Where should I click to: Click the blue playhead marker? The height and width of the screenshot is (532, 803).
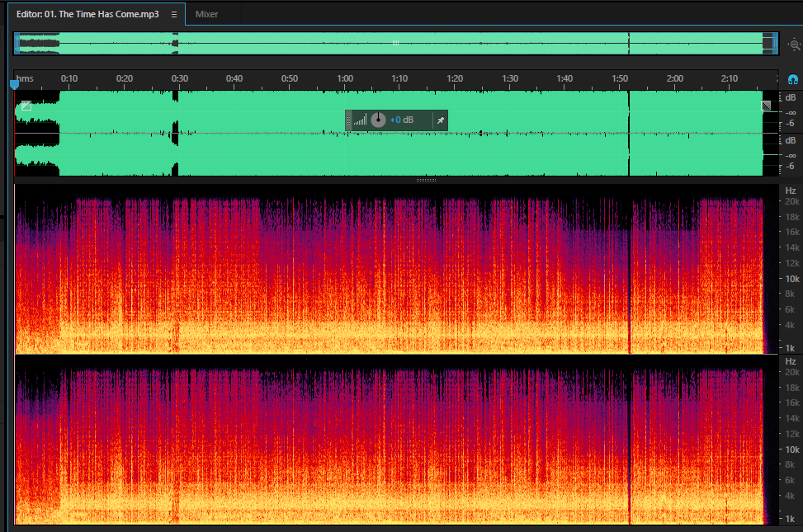pyautogui.click(x=14, y=84)
